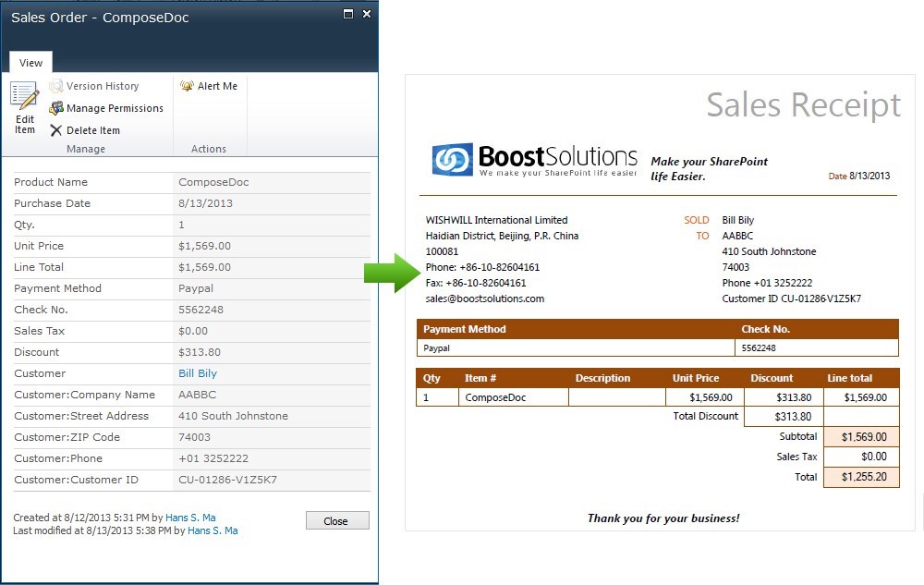Click the Version History label

103,86
